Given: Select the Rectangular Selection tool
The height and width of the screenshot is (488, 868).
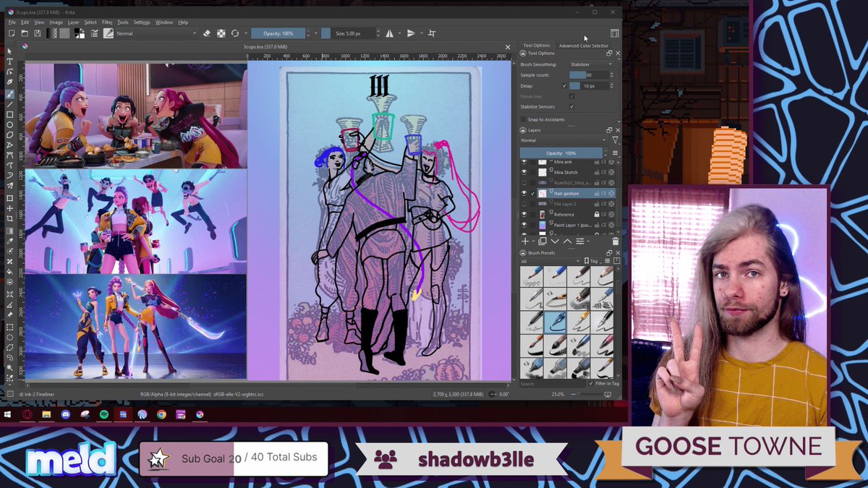Looking at the screenshot, I should point(10,327).
